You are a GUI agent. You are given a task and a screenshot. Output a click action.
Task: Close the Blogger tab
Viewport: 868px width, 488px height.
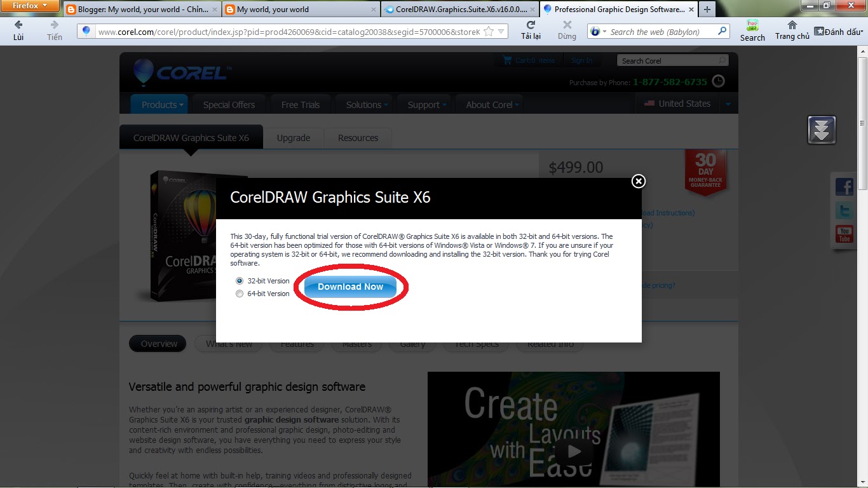(214, 10)
